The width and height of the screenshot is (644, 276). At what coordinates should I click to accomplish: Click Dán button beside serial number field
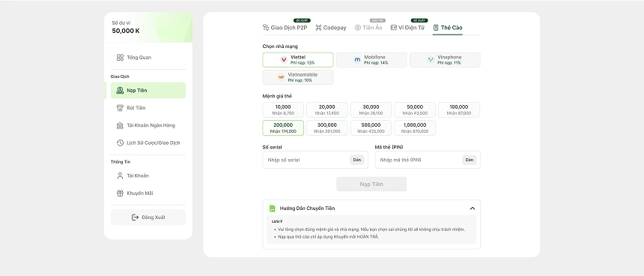click(x=357, y=160)
